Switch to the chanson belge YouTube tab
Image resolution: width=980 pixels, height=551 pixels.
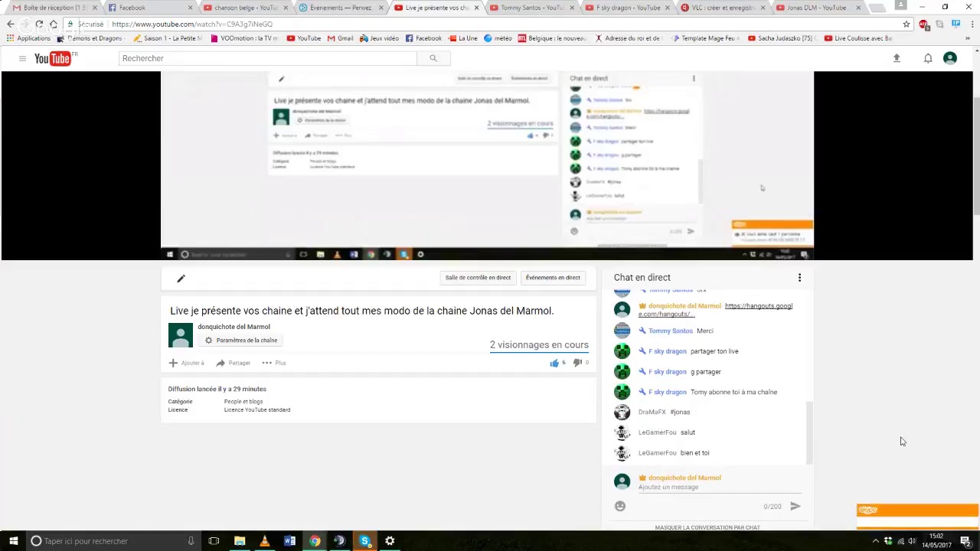click(x=246, y=8)
